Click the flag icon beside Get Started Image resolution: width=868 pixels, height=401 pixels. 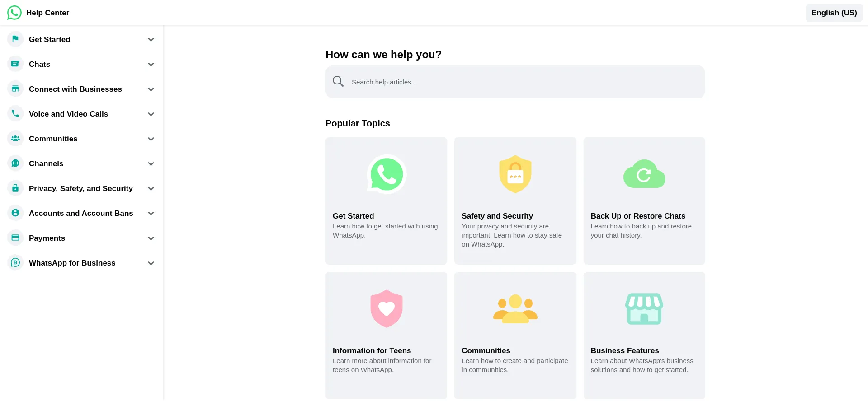point(15,39)
